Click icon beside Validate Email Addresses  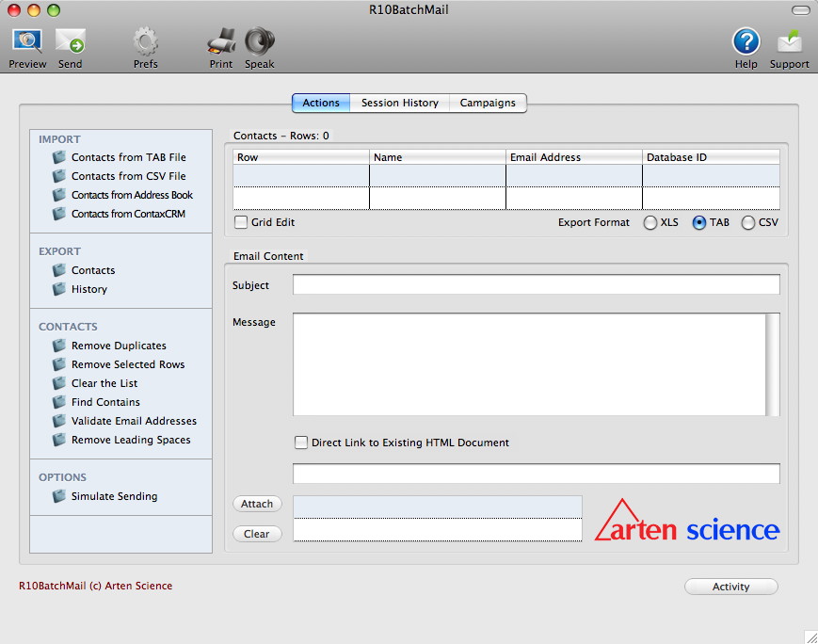point(59,421)
